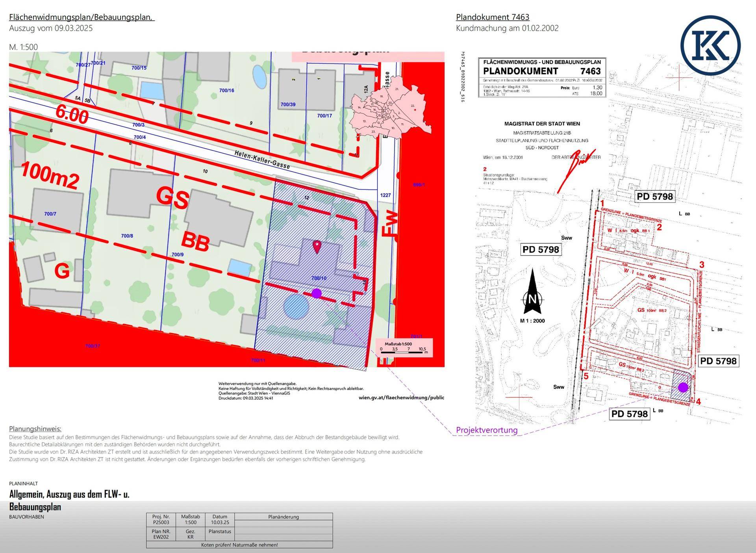Click the red location pin marker

pos(317,247)
